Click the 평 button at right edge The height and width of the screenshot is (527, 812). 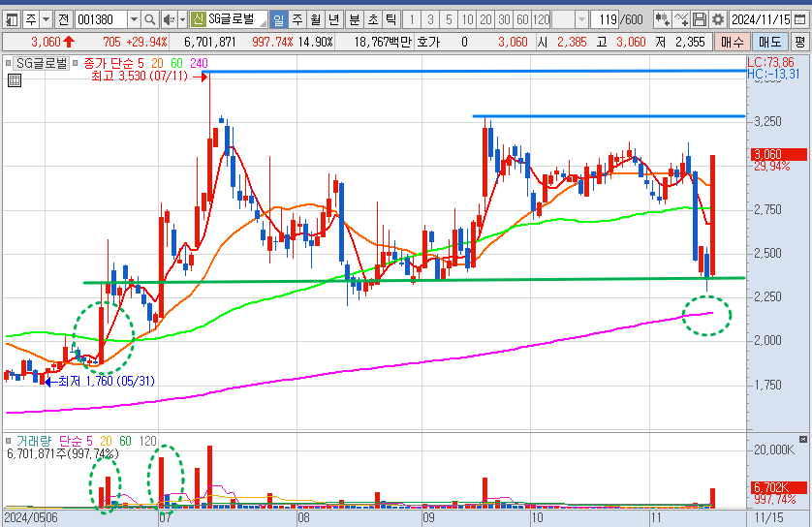click(800, 42)
